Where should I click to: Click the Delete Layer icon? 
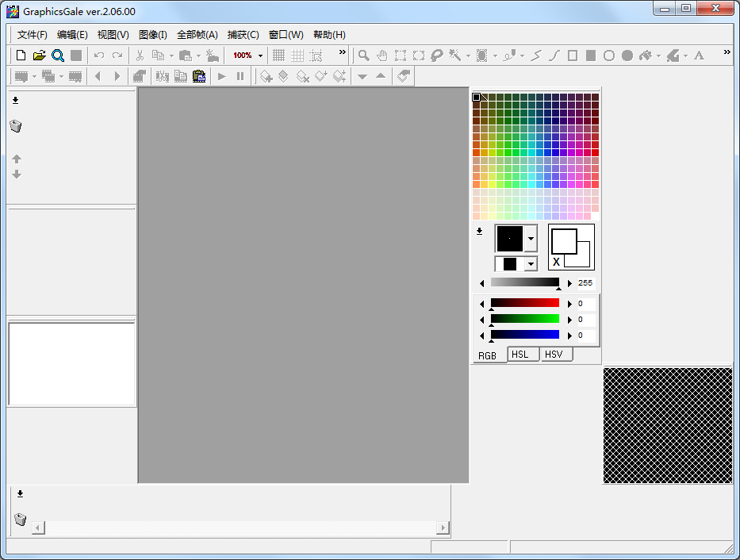[302, 76]
